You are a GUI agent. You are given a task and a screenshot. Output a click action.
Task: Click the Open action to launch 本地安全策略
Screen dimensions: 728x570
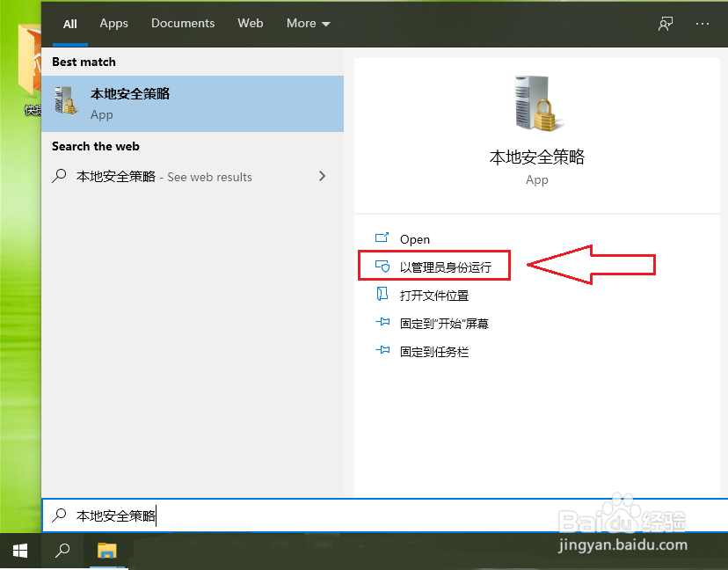415,238
